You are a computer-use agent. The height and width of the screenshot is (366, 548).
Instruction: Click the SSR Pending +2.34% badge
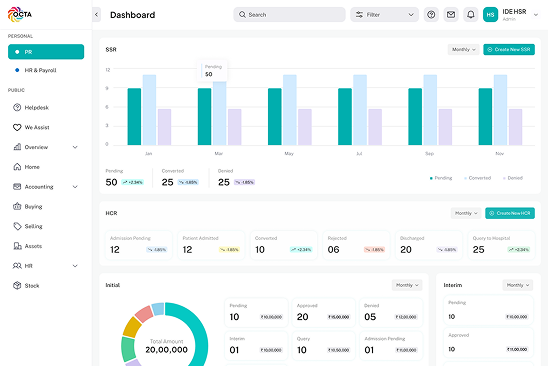coord(132,182)
